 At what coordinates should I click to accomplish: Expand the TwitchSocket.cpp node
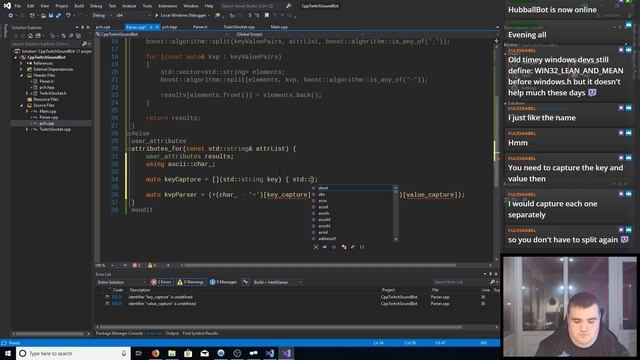[27, 129]
